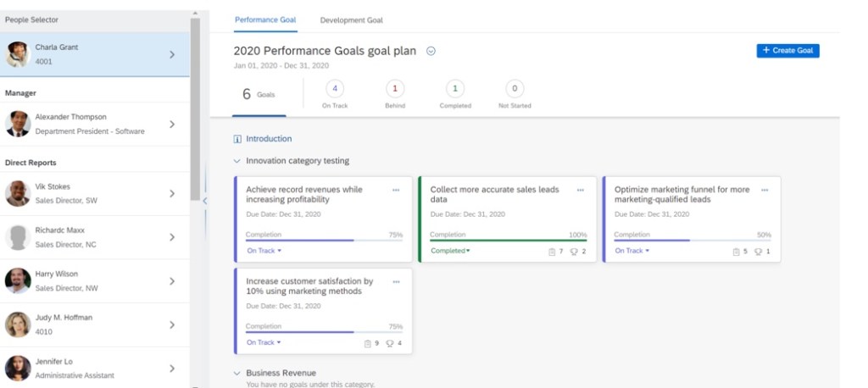Click the Create Goal button
Screen dimensions: 868x388
[787, 51]
